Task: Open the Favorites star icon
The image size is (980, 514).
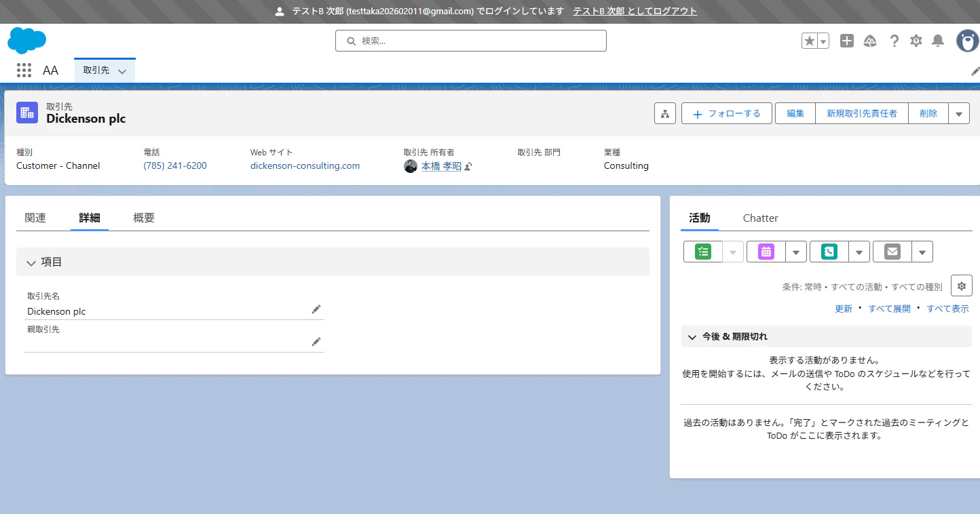Action: [x=810, y=41]
